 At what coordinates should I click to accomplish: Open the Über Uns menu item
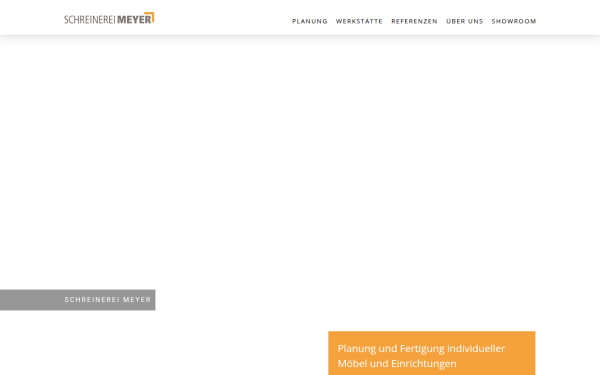[x=464, y=21]
